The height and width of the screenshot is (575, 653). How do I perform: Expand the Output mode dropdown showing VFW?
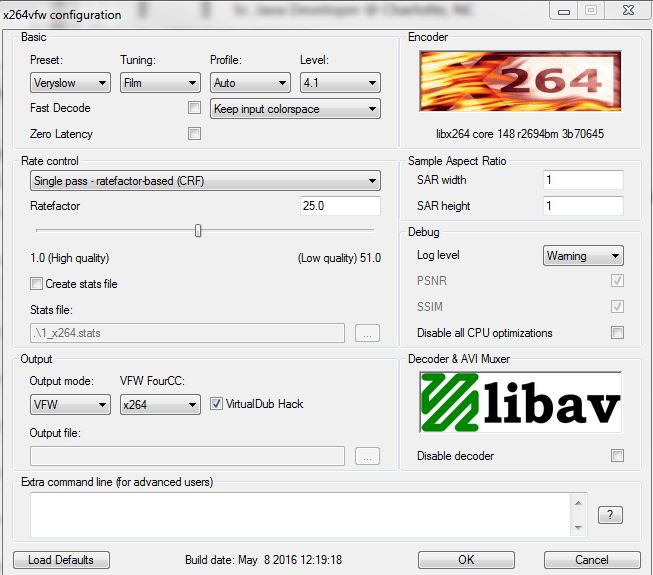point(70,404)
